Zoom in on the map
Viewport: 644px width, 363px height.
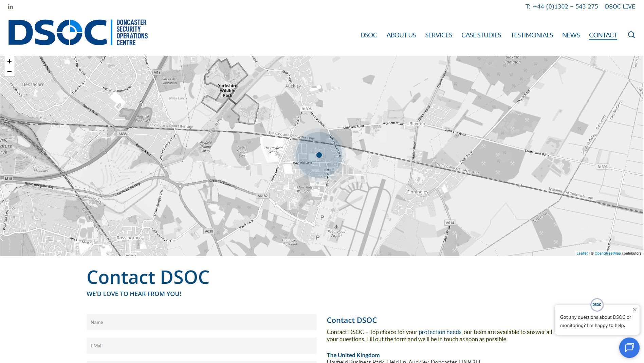tap(10, 62)
